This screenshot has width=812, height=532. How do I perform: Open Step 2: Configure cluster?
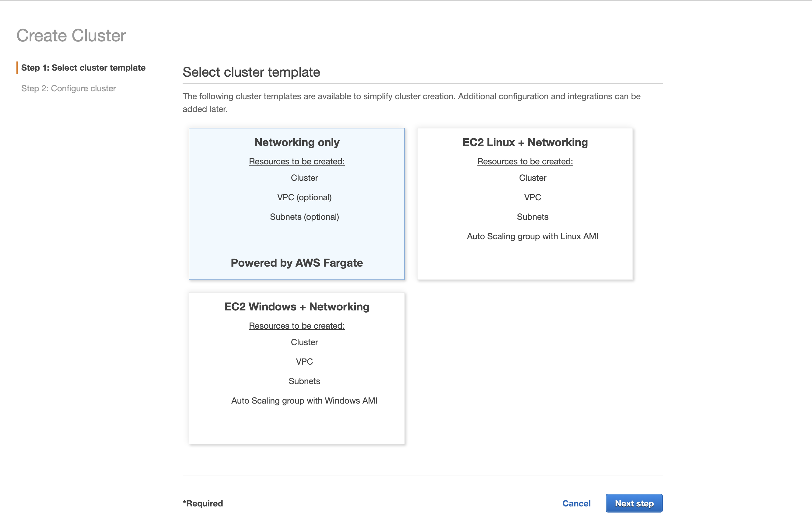[68, 88]
